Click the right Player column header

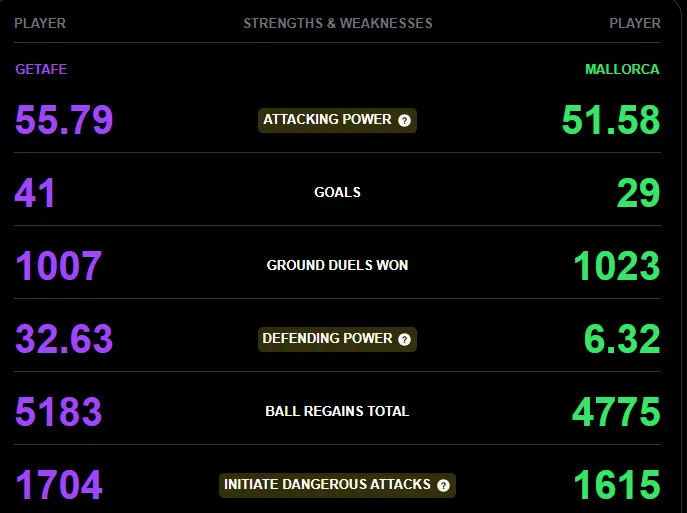pyautogui.click(x=635, y=23)
